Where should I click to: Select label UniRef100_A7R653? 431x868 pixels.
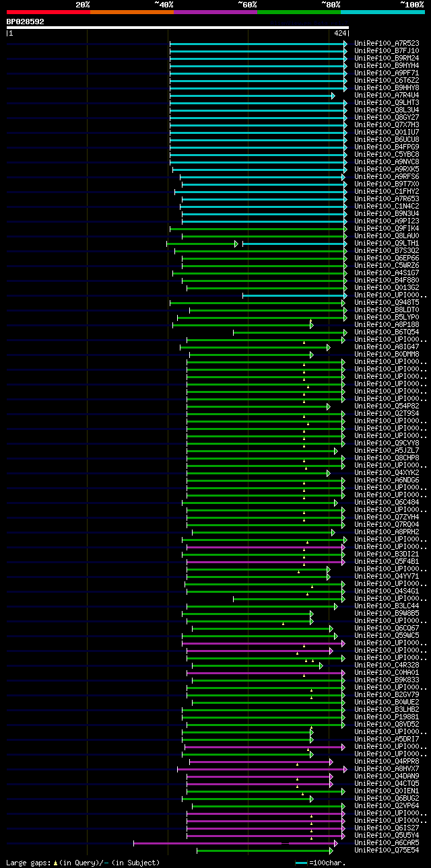click(x=387, y=198)
